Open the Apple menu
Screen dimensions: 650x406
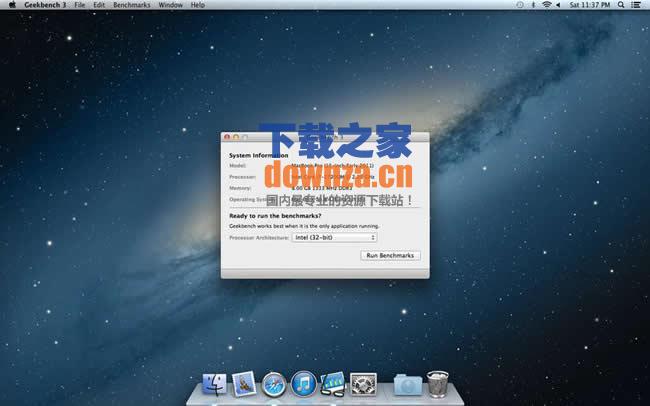[x=12, y=5]
